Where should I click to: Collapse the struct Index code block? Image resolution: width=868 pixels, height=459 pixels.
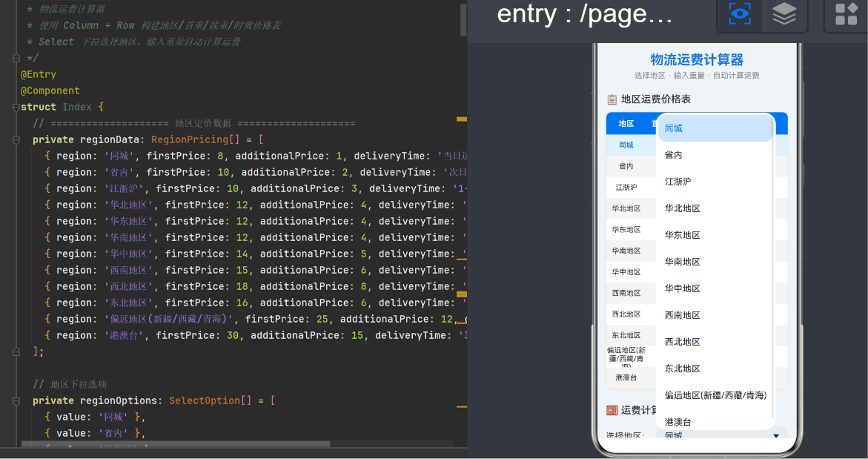click(x=16, y=107)
